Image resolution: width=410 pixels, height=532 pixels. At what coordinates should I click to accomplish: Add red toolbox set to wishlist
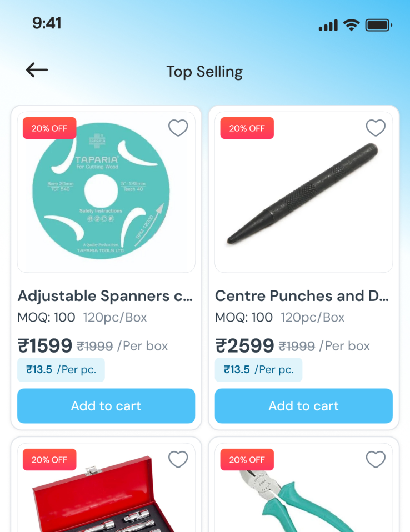click(x=178, y=460)
